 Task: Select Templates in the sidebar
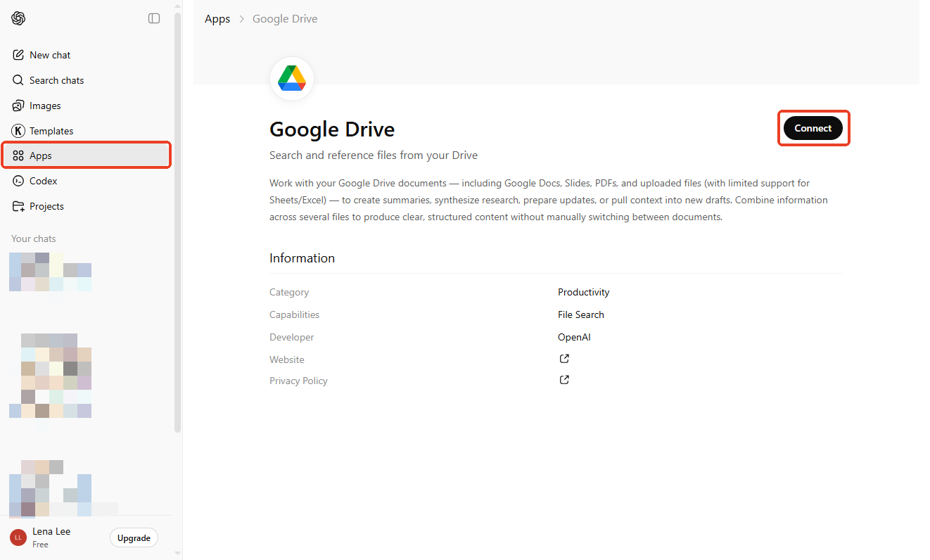[x=51, y=130]
